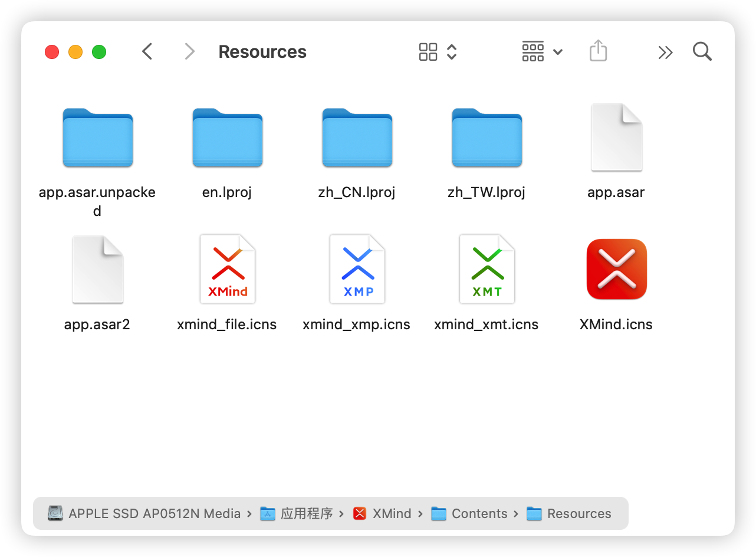Open the icon size stepper control

451,51
